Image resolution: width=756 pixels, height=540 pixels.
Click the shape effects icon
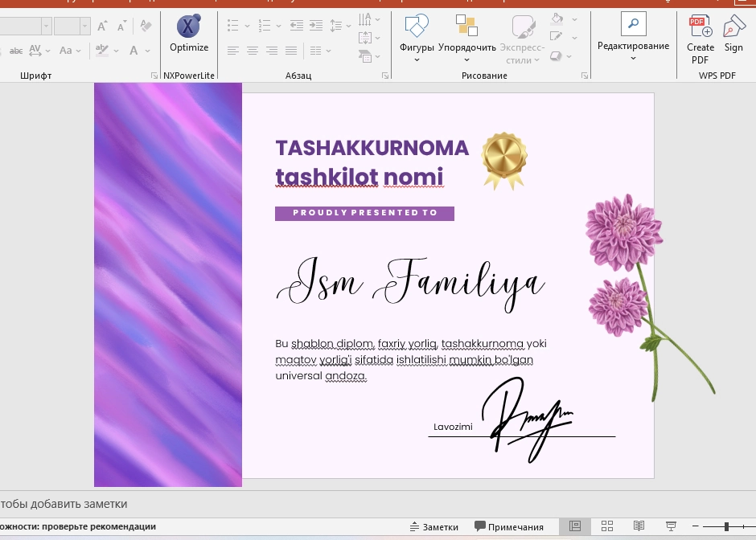coord(557,56)
